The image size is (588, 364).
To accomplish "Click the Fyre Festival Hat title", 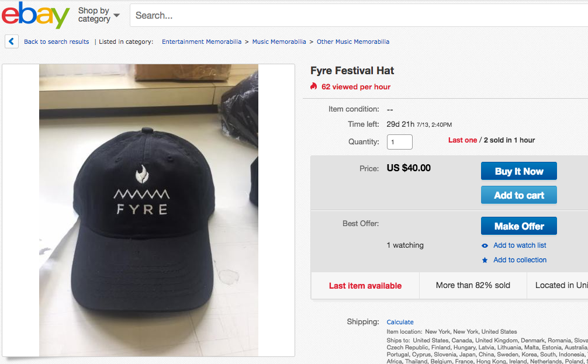I will coord(352,71).
